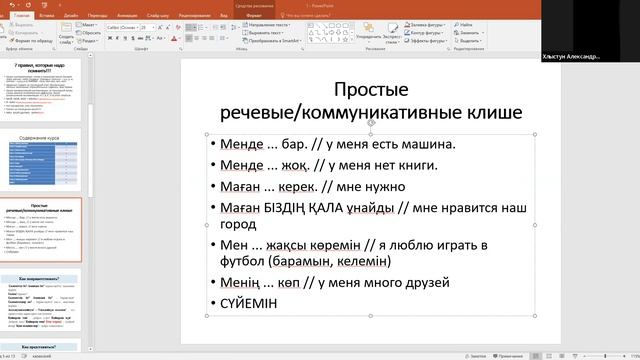Switch to the Переходы tab
The image size is (640, 360).
[x=98, y=16]
